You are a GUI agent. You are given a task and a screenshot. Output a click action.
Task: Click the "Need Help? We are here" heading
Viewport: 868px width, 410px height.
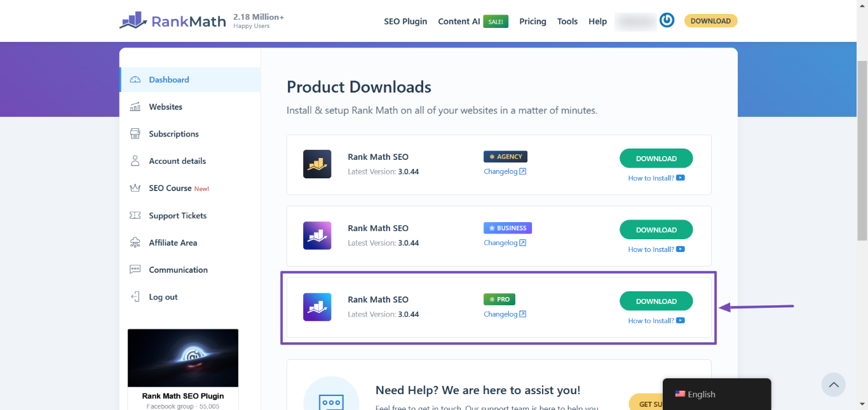coord(478,390)
